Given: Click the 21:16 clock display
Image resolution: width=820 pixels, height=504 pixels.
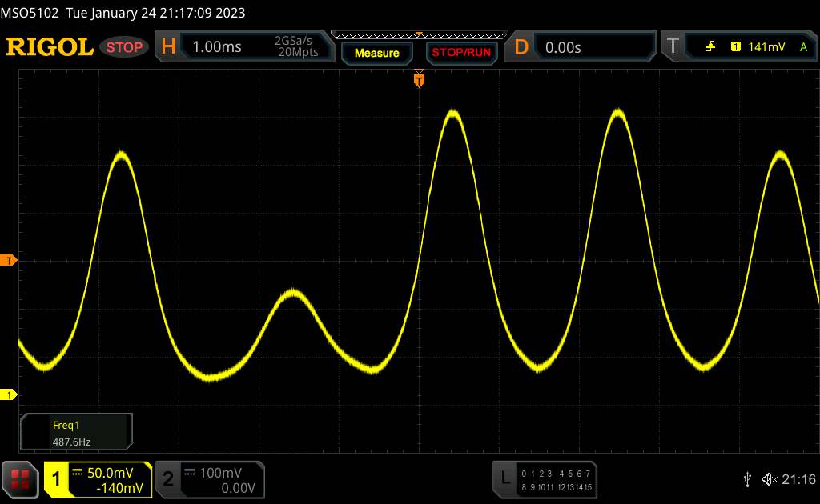Looking at the screenshot, I should (x=798, y=479).
